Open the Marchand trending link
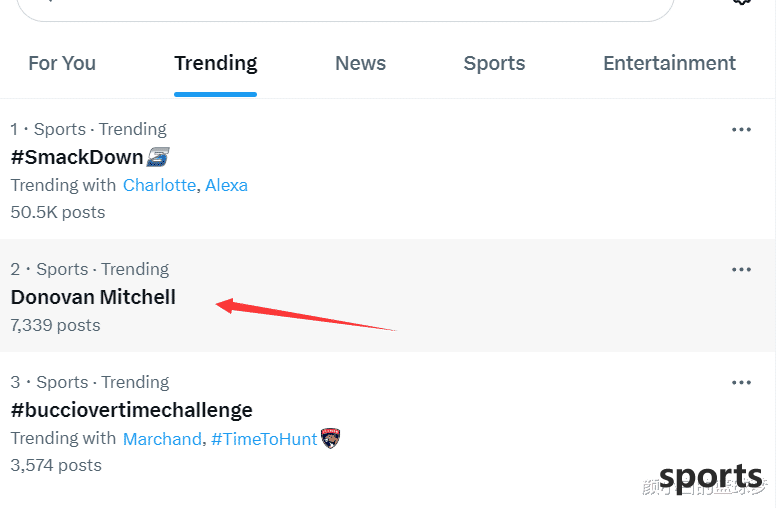The image size is (777, 508). [x=162, y=439]
